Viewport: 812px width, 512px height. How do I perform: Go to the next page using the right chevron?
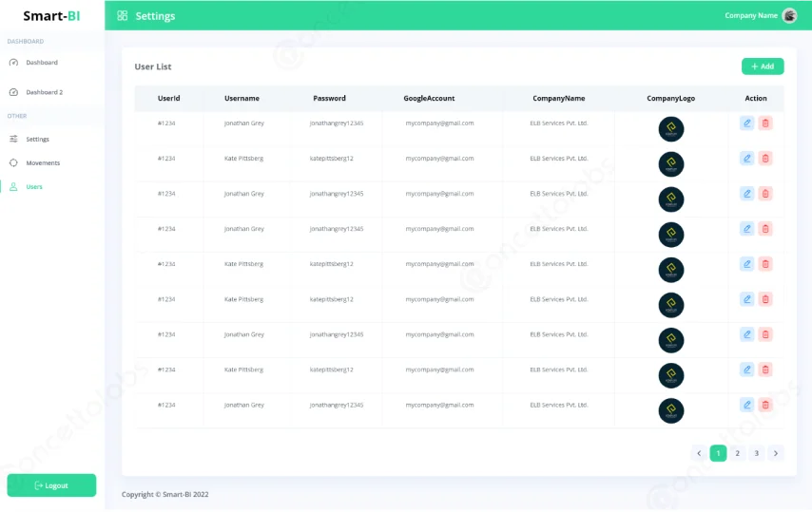point(776,453)
